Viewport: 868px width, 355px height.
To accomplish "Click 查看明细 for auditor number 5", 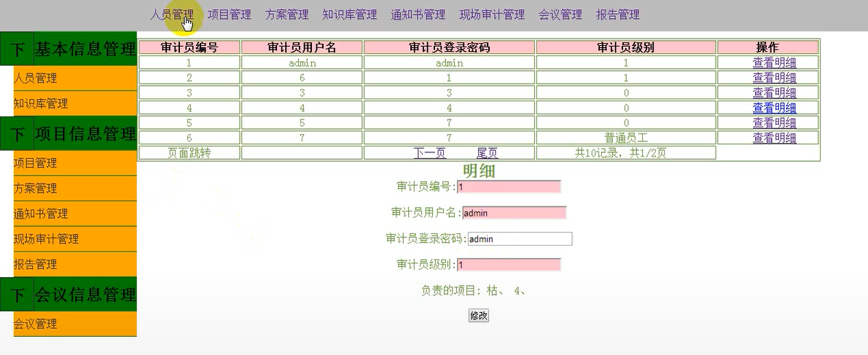I will coord(775,122).
